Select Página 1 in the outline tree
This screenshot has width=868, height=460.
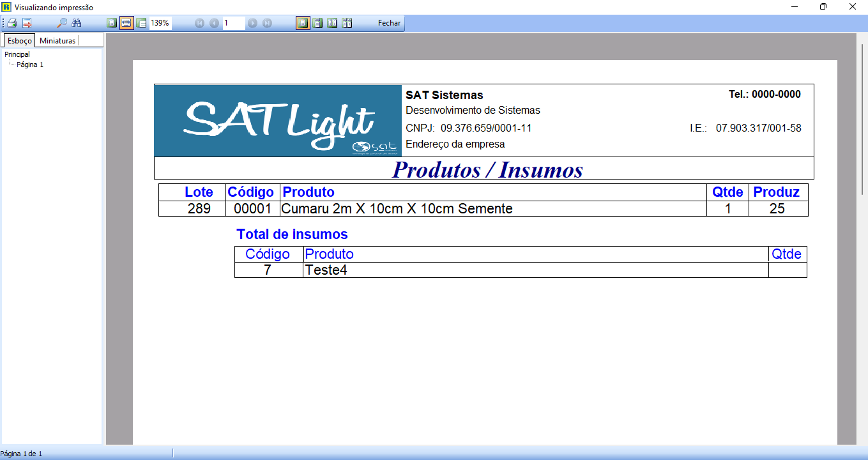[x=30, y=65]
